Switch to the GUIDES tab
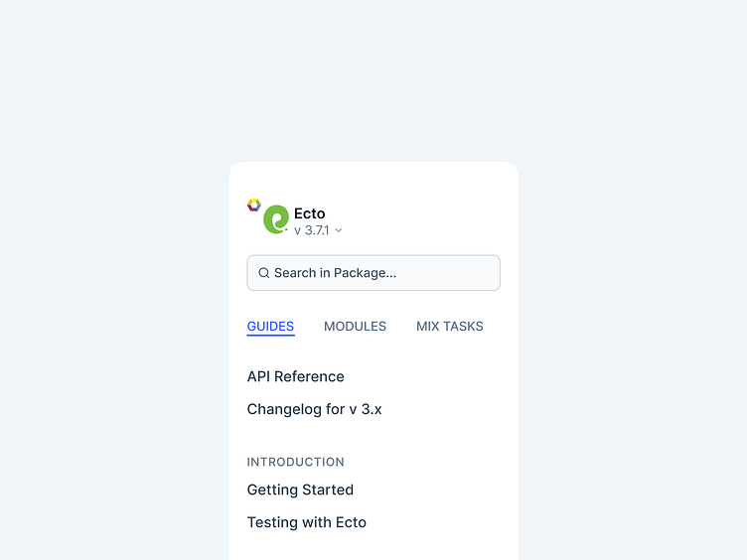747x560 pixels. 270,326
